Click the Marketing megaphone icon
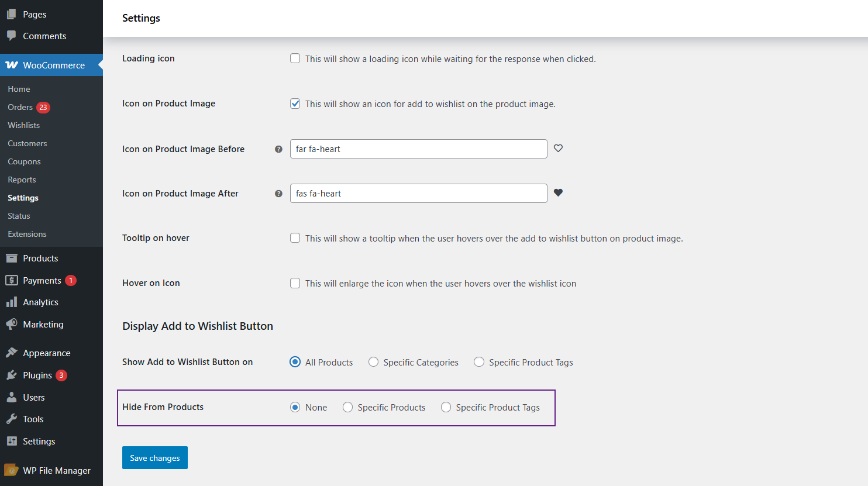The width and height of the screenshot is (868, 486). (x=12, y=324)
